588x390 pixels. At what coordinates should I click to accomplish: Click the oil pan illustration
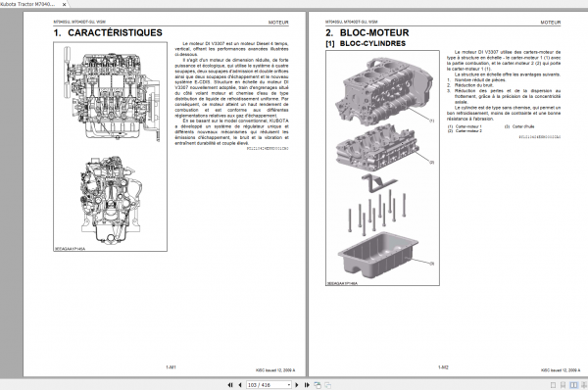click(378, 255)
